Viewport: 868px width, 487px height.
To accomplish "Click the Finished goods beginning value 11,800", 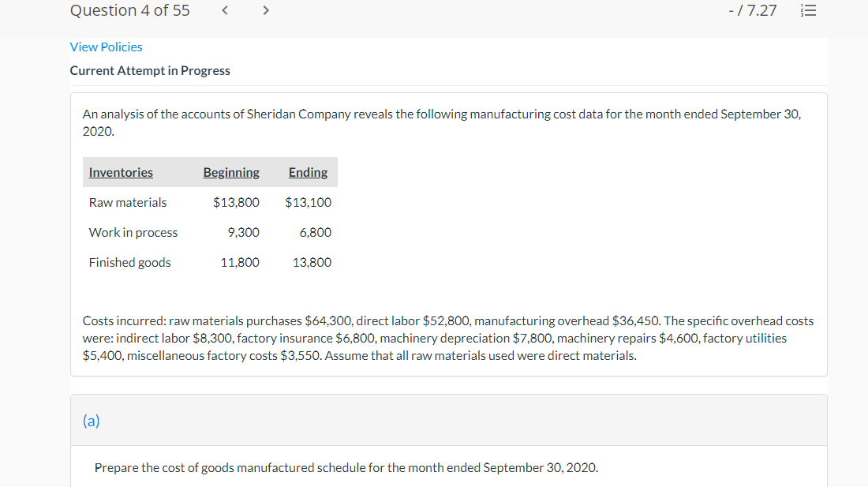I will 240,263.
